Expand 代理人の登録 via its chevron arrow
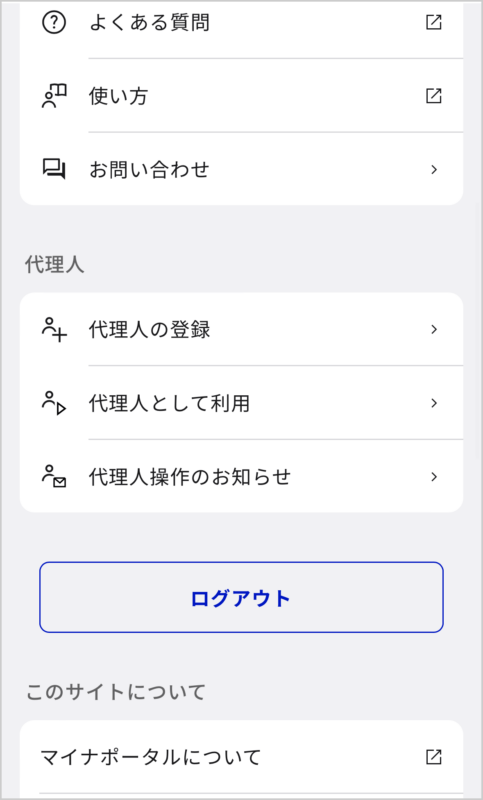Viewport: 483px width, 800px height. pyautogui.click(x=434, y=329)
